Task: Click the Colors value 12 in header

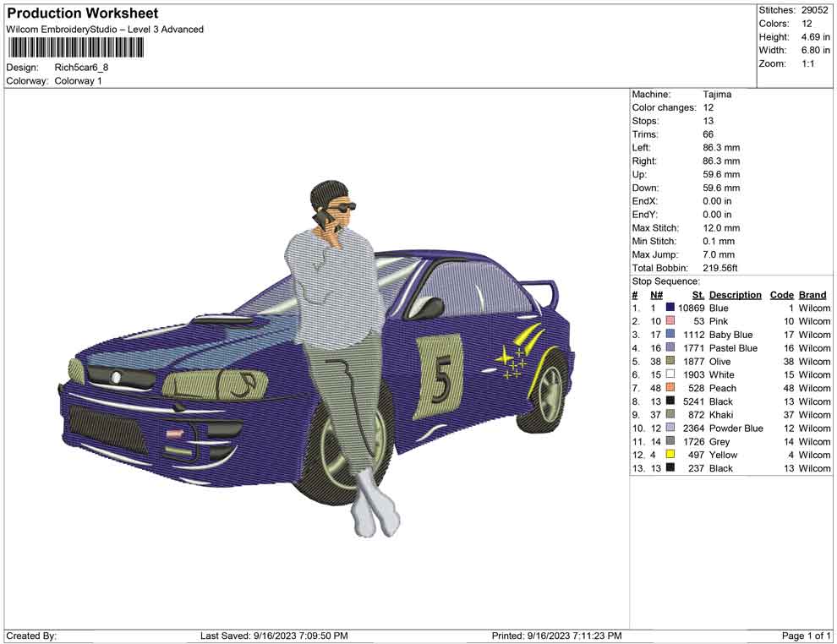Action: (807, 24)
